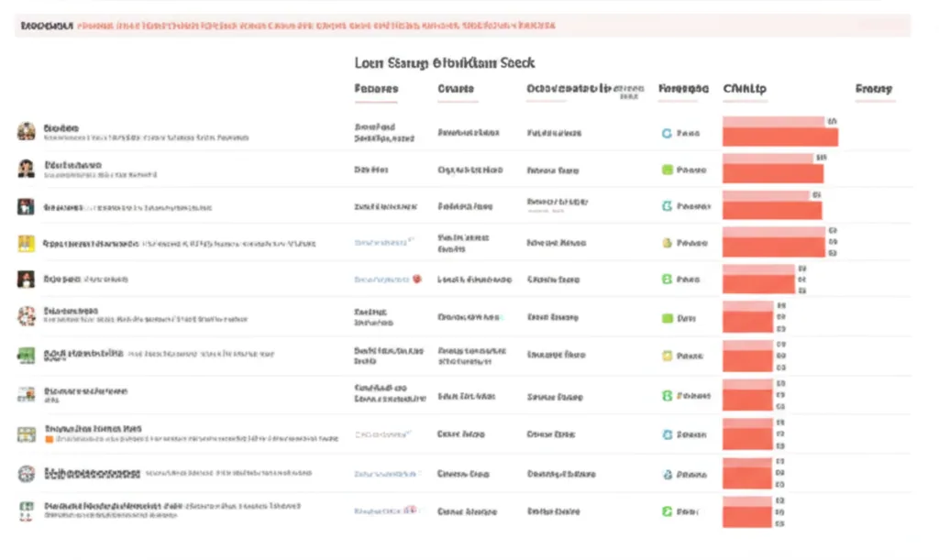This screenshot has width=939, height=560.
Task: Click the first row's red progress bar
Action: [x=779, y=134]
